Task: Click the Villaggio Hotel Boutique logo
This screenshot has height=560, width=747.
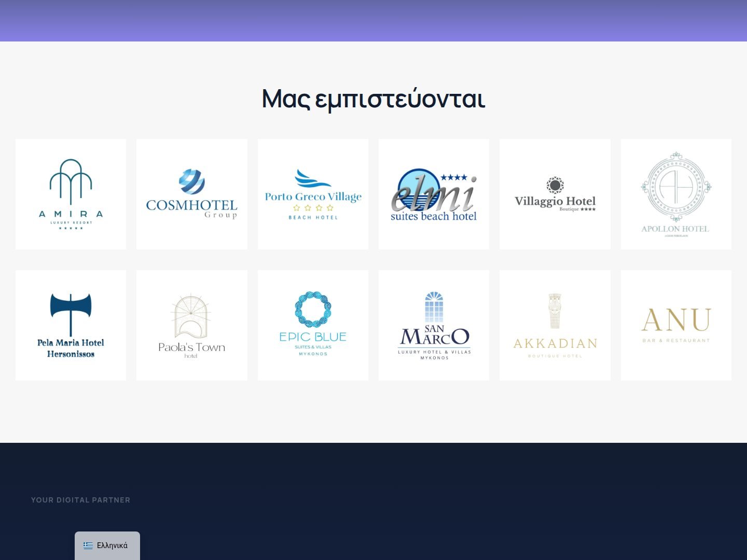Action: tap(555, 194)
